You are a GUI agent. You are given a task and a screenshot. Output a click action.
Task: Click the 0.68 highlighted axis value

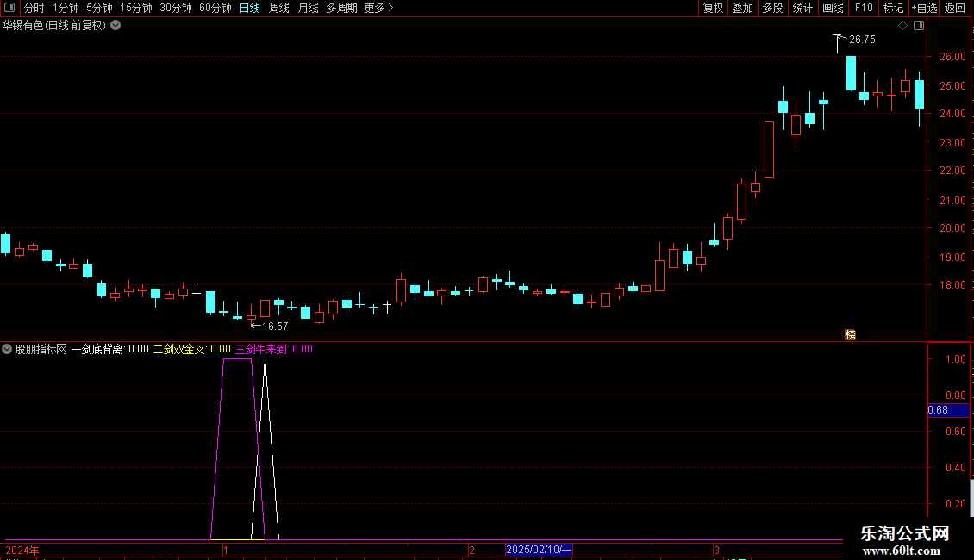(948, 410)
